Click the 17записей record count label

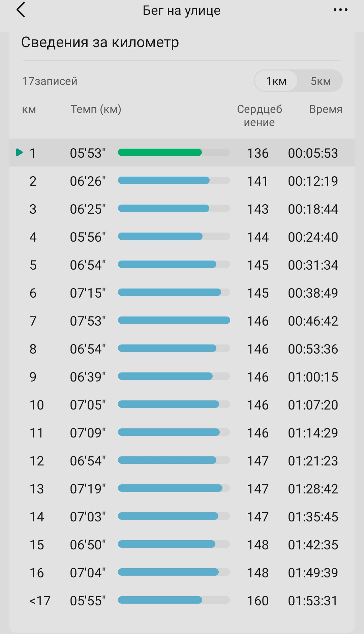50,81
